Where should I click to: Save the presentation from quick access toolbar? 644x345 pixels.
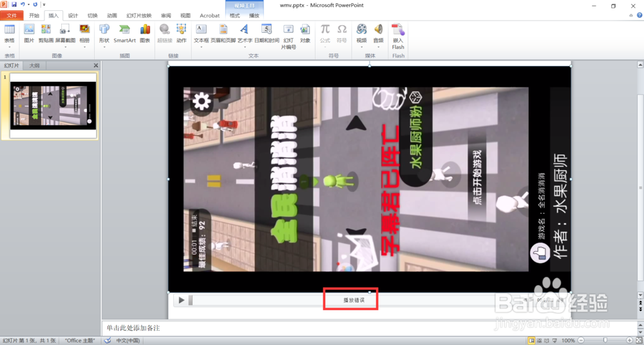(x=14, y=5)
